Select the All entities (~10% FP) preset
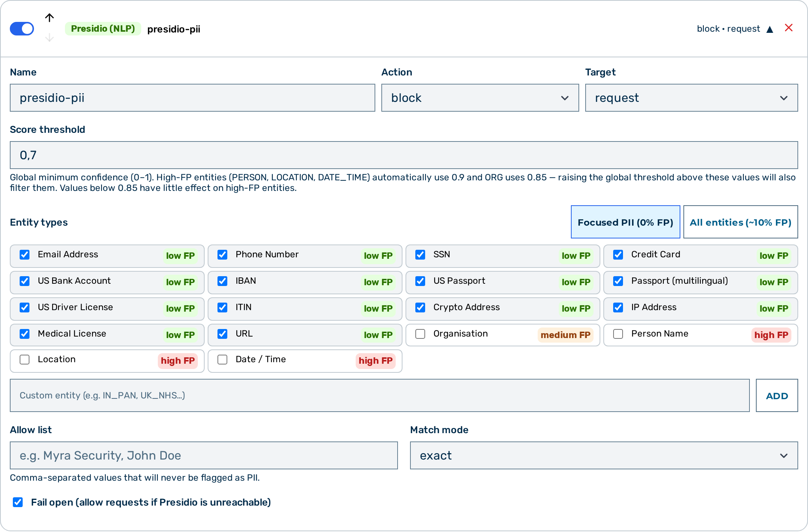The image size is (808, 532). tap(740, 222)
